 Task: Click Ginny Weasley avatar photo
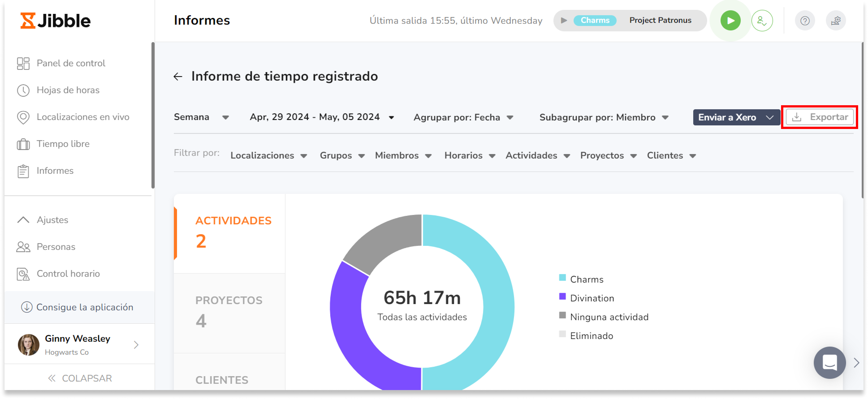pyautogui.click(x=28, y=345)
